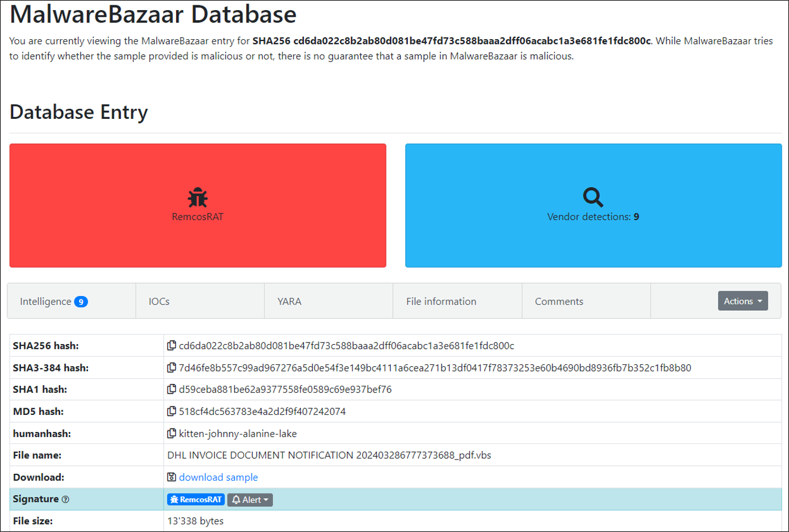This screenshot has width=789, height=532.
Task: Click the help icon next to Signature
Action: pyautogui.click(x=65, y=500)
